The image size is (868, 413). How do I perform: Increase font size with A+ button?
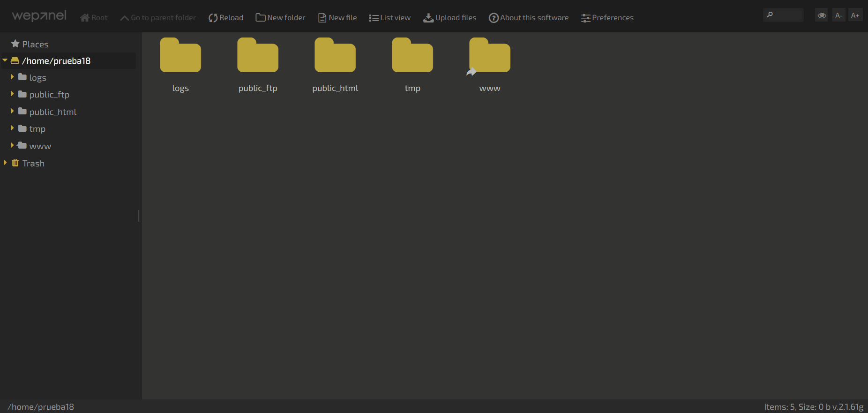click(x=855, y=15)
